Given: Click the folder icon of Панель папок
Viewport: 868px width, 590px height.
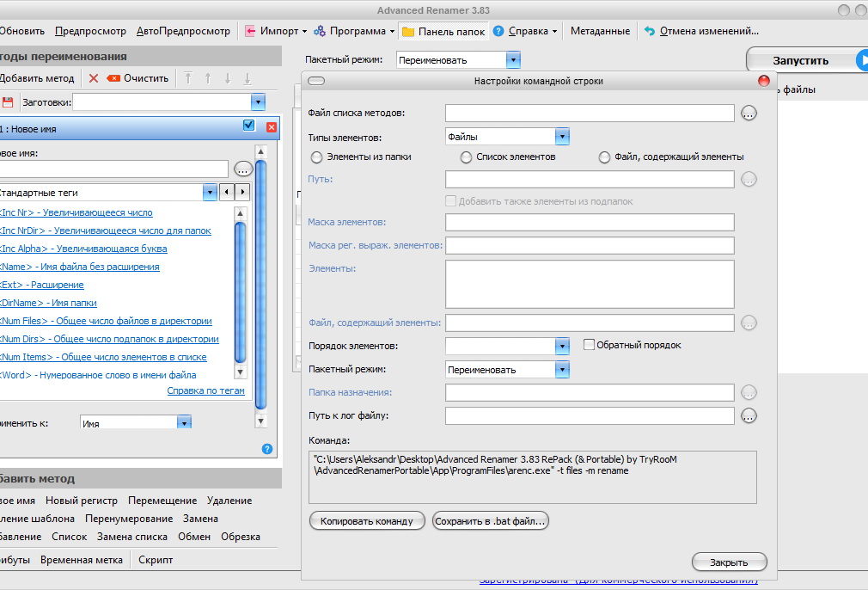Looking at the screenshot, I should 408,32.
